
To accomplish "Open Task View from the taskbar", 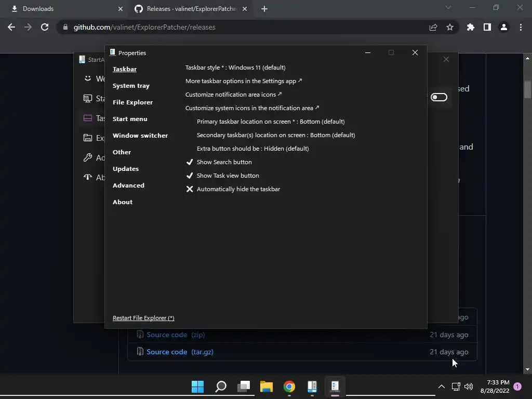I will 244,387.
